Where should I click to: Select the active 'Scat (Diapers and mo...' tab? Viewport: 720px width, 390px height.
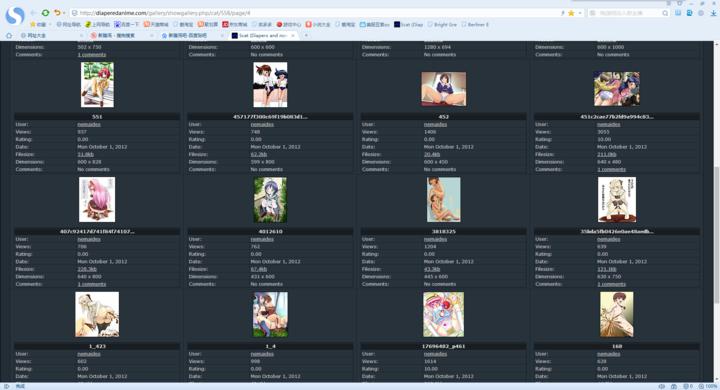[x=263, y=35]
